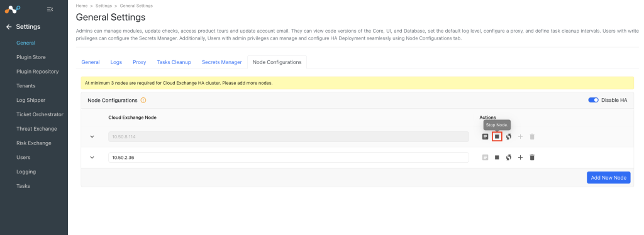Click Settings in the breadcrumb

104,6
